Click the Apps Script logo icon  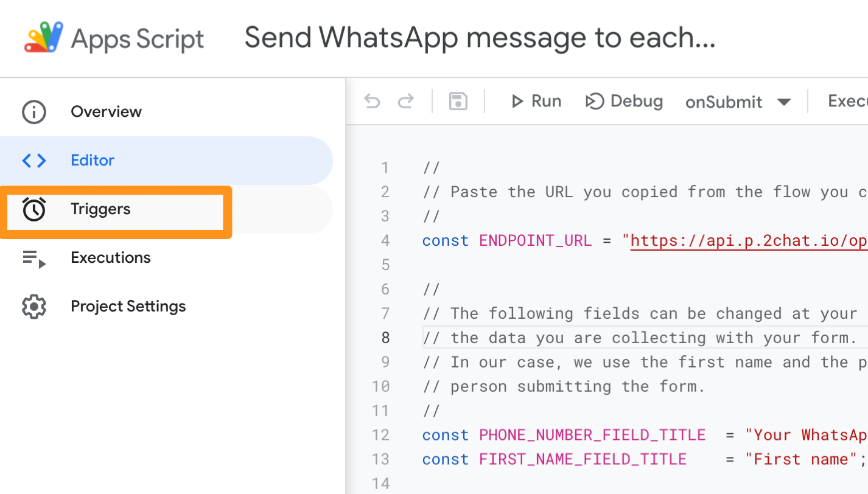click(43, 38)
